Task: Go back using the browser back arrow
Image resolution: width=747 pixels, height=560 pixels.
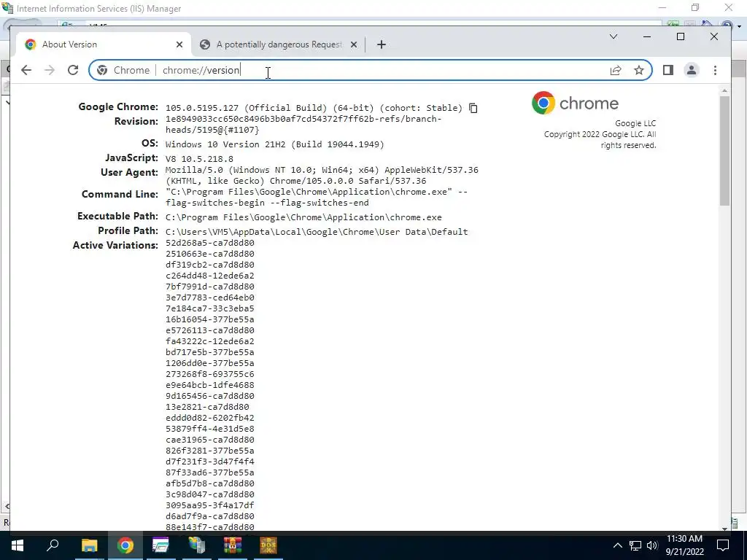Action: [x=26, y=70]
